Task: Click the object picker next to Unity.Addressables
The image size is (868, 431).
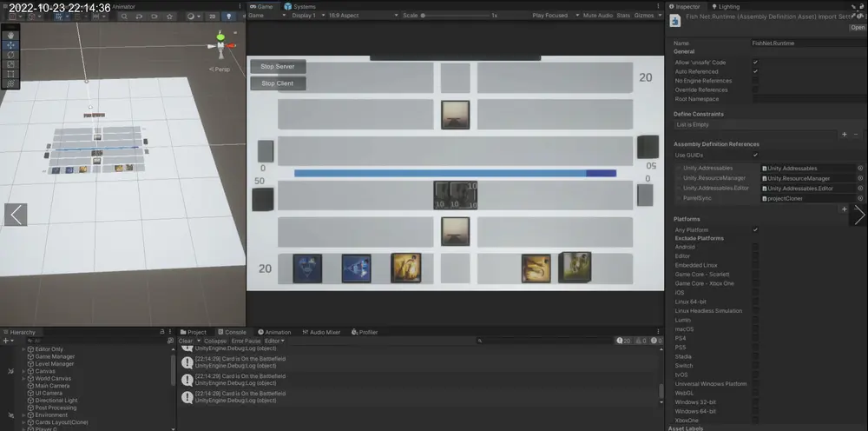Action: click(x=860, y=169)
